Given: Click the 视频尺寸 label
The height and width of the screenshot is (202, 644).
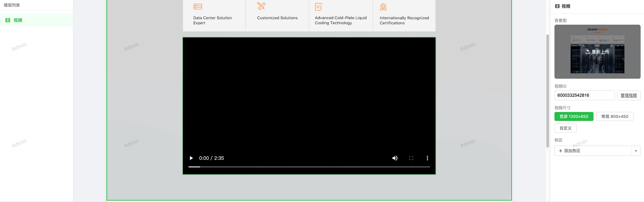Looking at the screenshot, I should (562, 108).
